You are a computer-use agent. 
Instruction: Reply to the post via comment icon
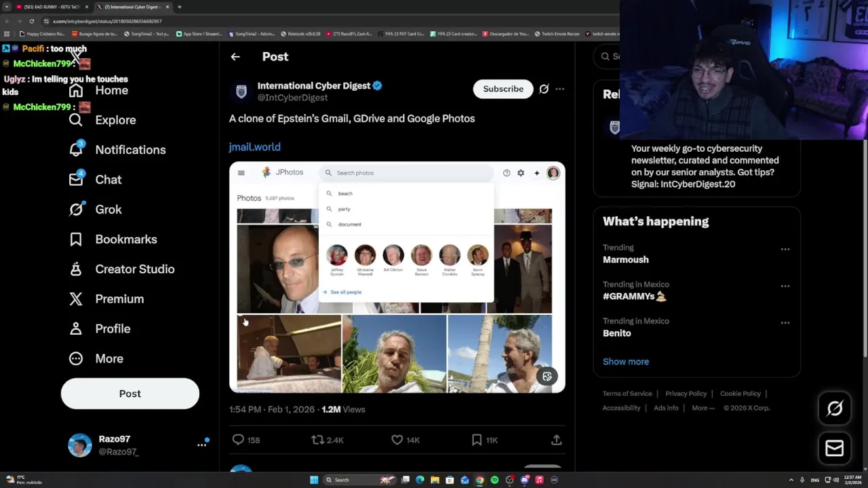coord(238,440)
